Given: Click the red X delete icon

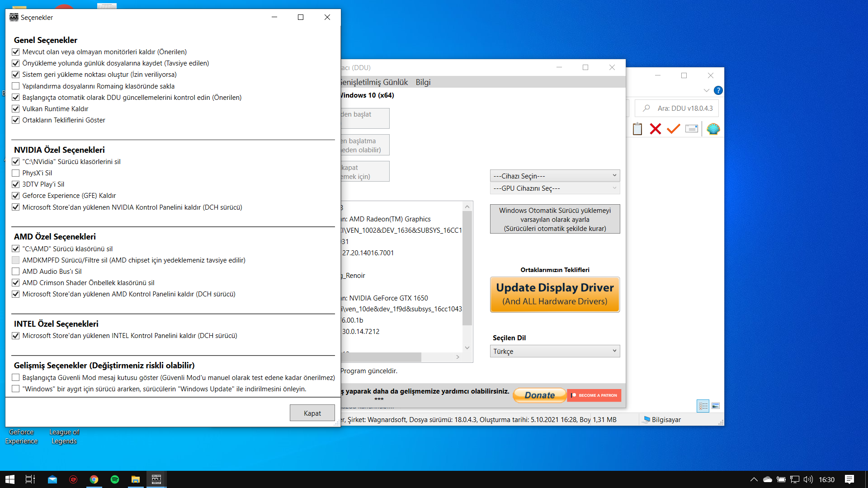Looking at the screenshot, I should 655,129.
